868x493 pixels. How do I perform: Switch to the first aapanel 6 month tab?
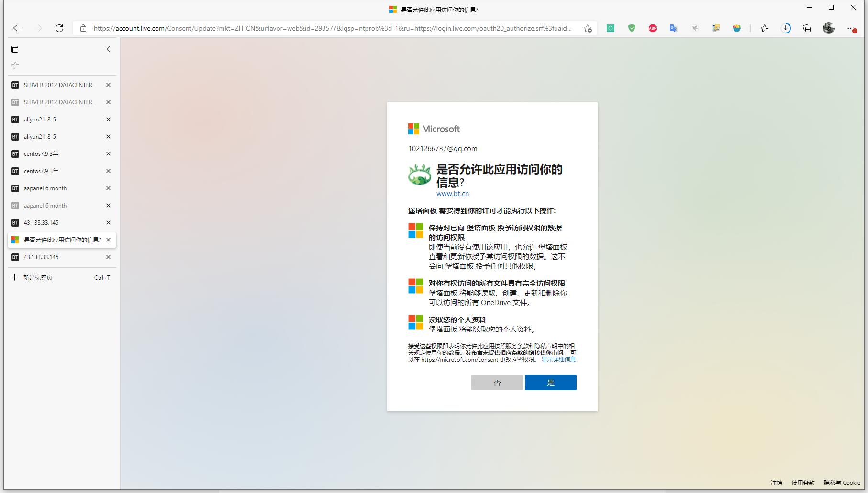click(57, 188)
